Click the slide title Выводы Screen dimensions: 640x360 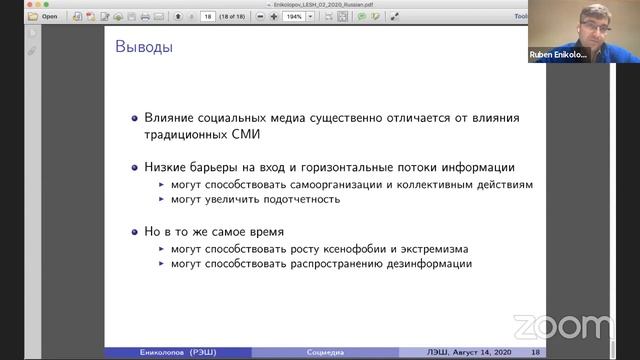[x=144, y=47]
